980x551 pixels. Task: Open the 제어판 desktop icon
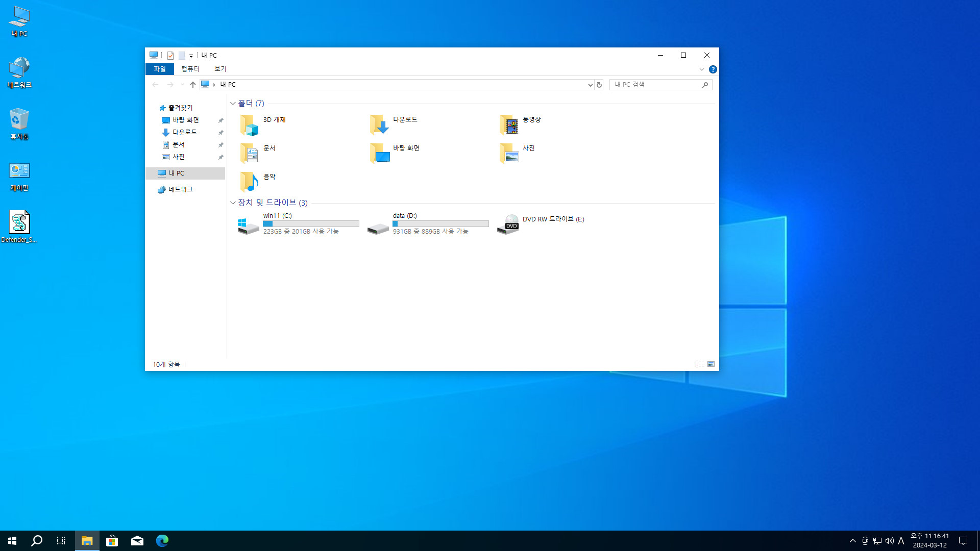[x=19, y=177]
